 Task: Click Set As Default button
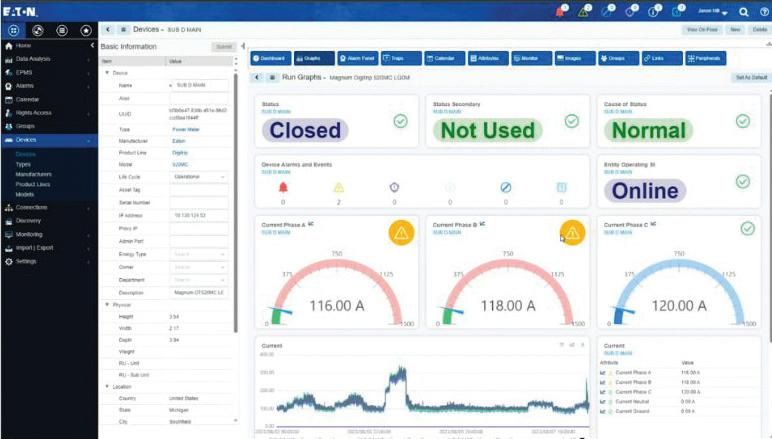coord(751,78)
